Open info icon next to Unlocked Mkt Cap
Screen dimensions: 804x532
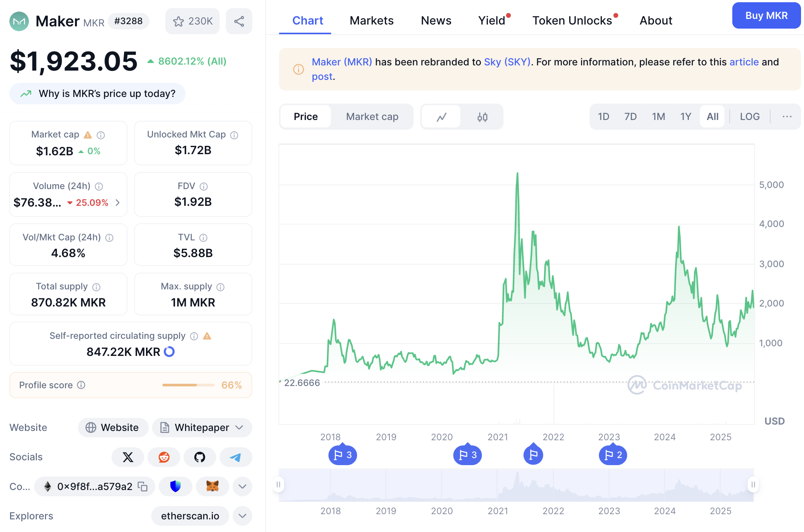tap(234, 135)
